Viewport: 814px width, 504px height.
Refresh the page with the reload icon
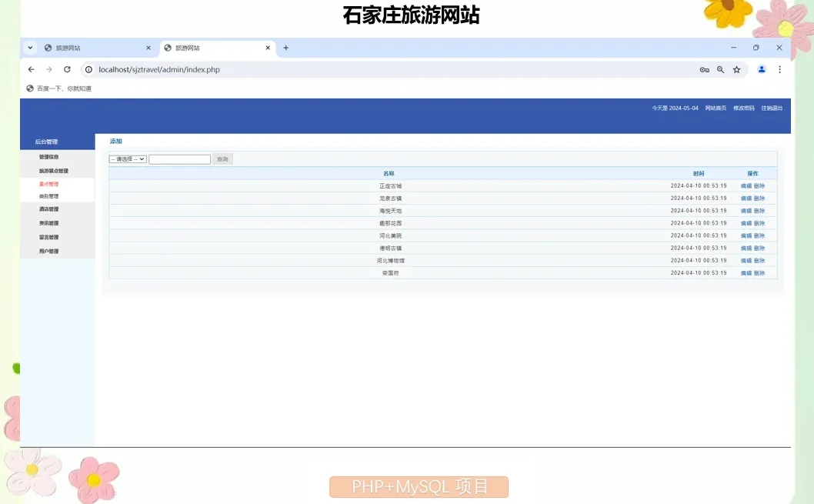pos(67,69)
